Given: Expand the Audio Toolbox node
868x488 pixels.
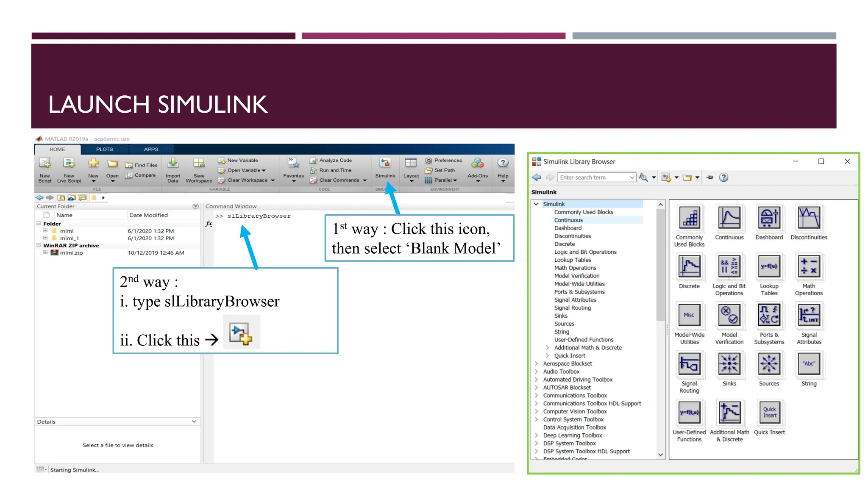Looking at the screenshot, I should pyautogui.click(x=536, y=372).
